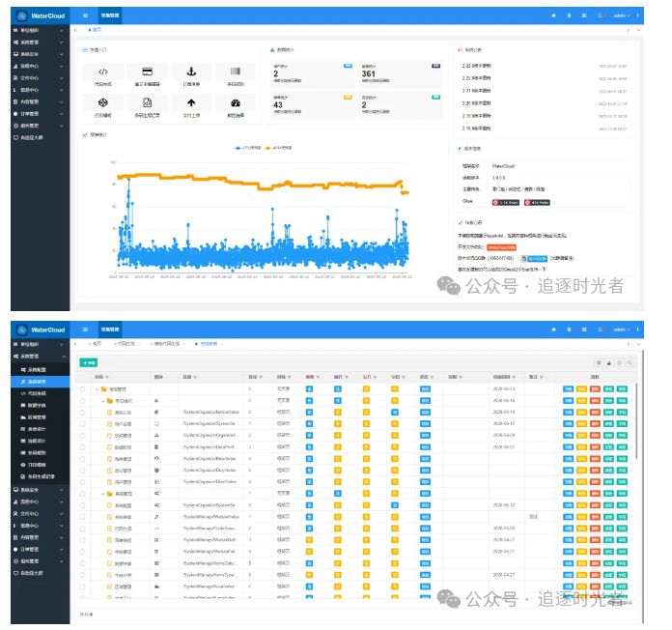Click the search icon above the menu table
Image resolution: width=672 pixels, height=630 pixels.
(630, 362)
